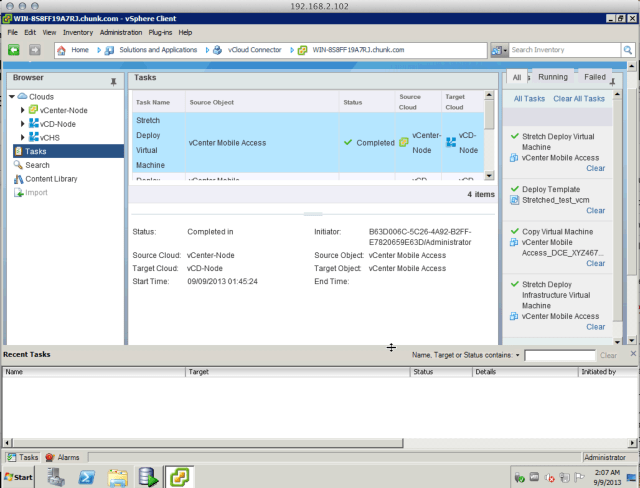Close the Recent Tasks panel

tap(633, 353)
